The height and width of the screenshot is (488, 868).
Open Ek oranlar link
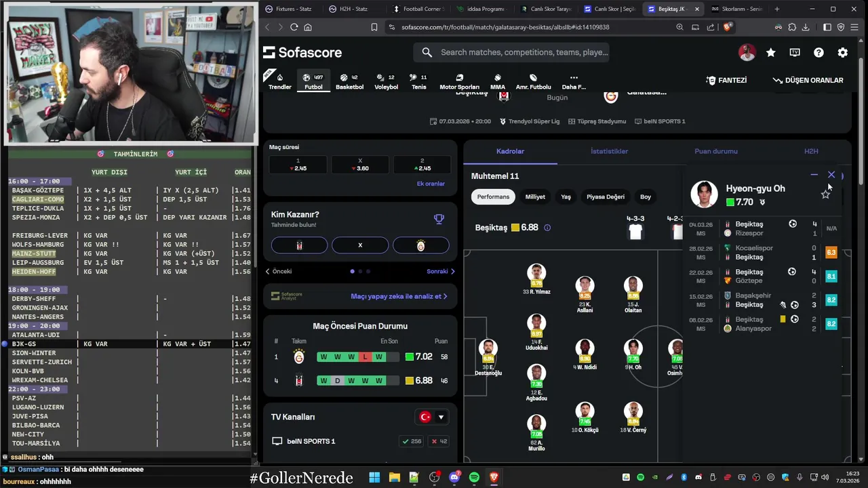tap(431, 184)
